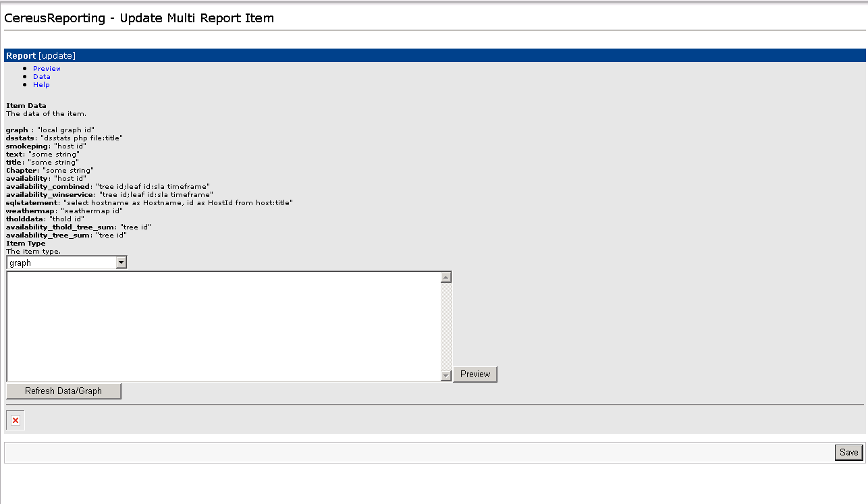The image size is (868, 504).
Task: Click the text area scroll up arrow
Action: point(445,277)
